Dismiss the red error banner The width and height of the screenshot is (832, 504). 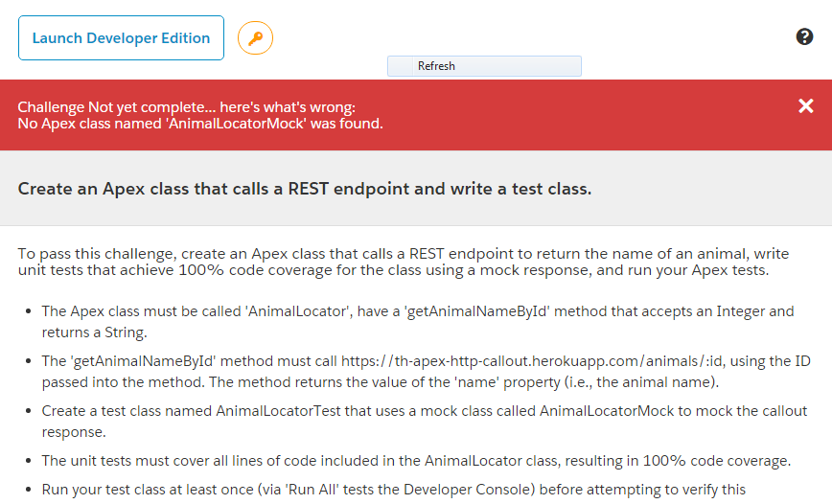(x=805, y=106)
